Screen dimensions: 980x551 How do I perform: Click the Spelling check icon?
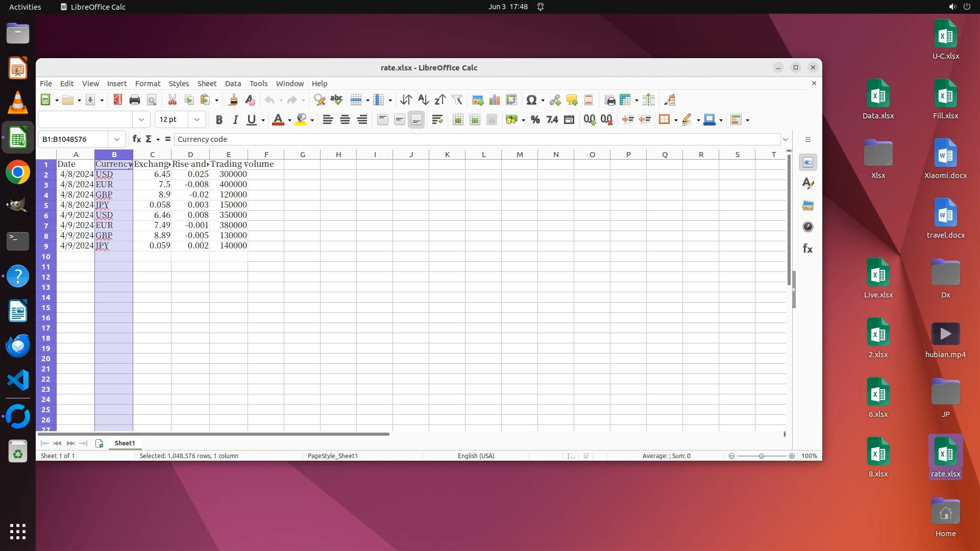point(336,100)
